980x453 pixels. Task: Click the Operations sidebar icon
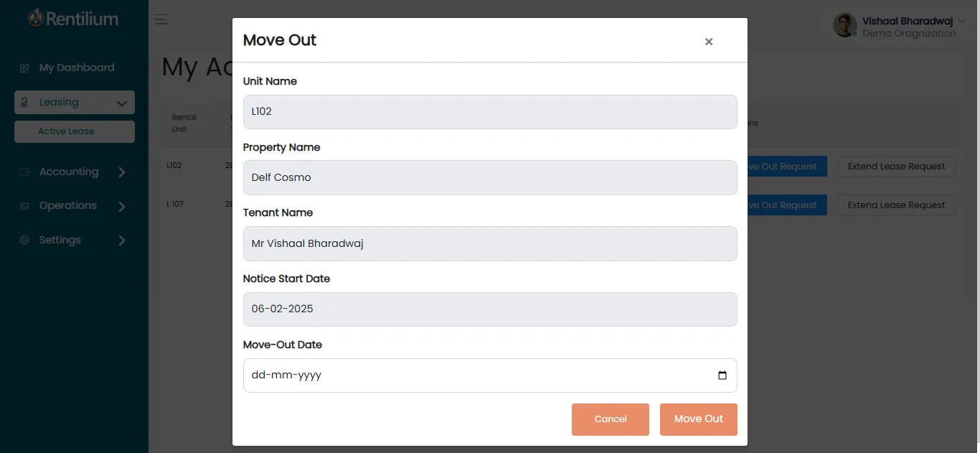pyautogui.click(x=24, y=206)
